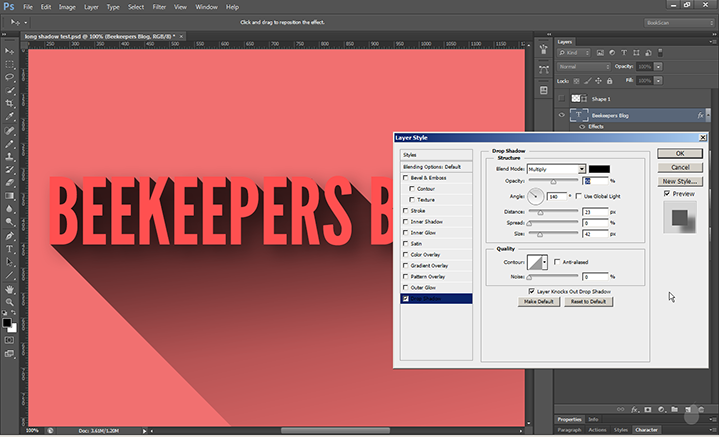This screenshot has height=437, width=719.
Task: Select the Crop tool
Action: point(9,103)
